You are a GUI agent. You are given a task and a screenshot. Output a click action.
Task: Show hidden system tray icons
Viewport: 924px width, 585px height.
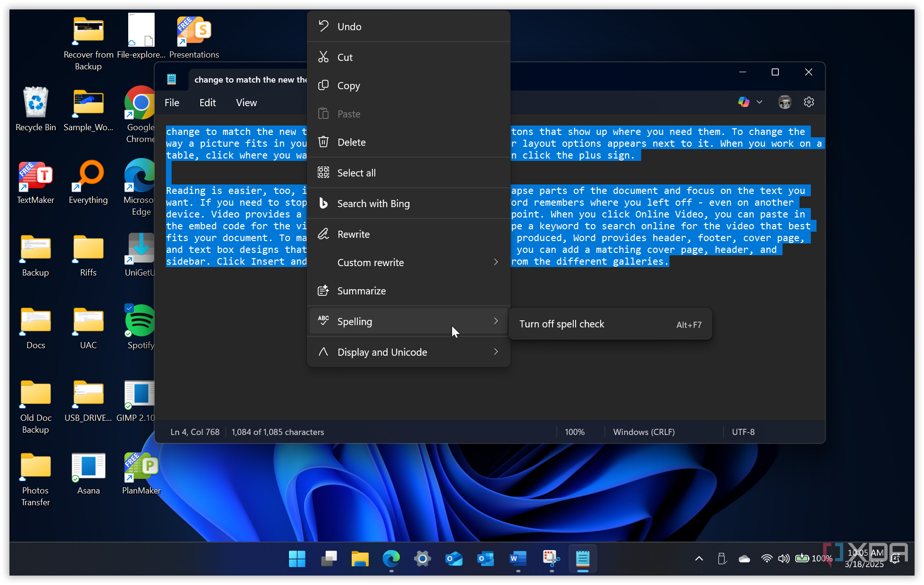coord(699,559)
